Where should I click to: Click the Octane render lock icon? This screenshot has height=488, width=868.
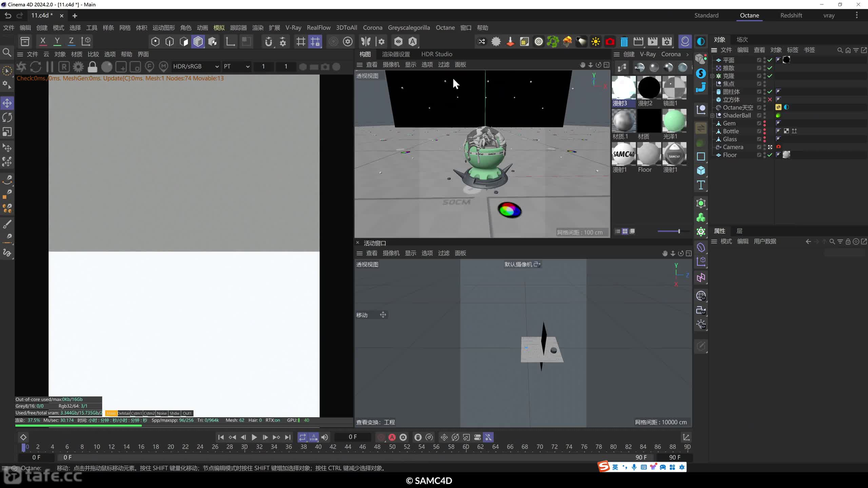92,67
